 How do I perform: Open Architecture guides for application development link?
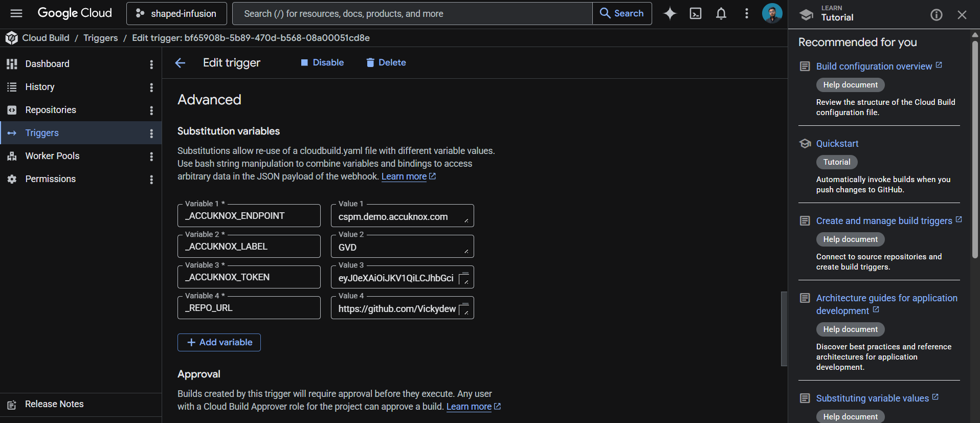(x=886, y=304)
